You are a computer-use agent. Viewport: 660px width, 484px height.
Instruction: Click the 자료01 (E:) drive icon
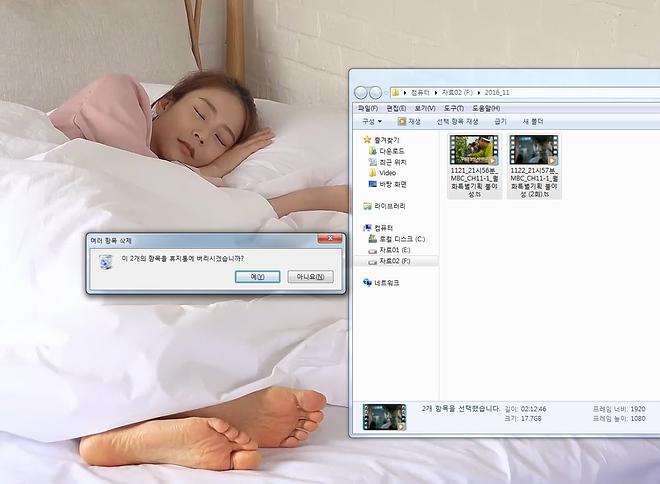click(373, 251)
